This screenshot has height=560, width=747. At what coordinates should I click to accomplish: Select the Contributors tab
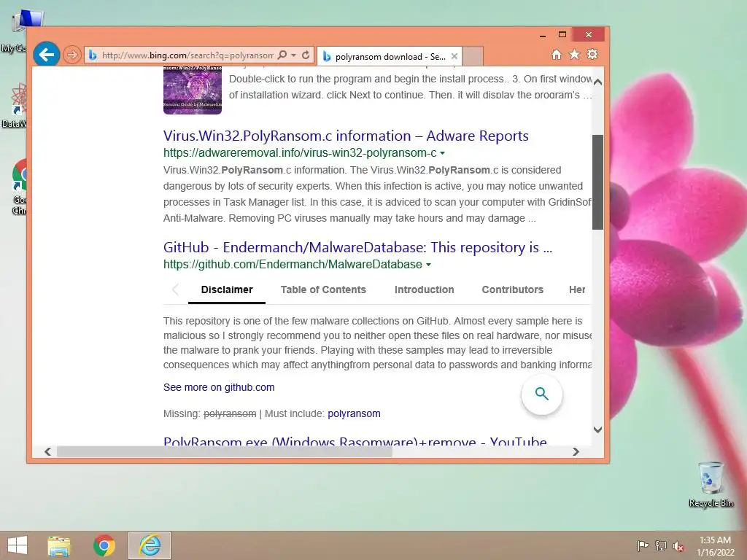(512, 289)
